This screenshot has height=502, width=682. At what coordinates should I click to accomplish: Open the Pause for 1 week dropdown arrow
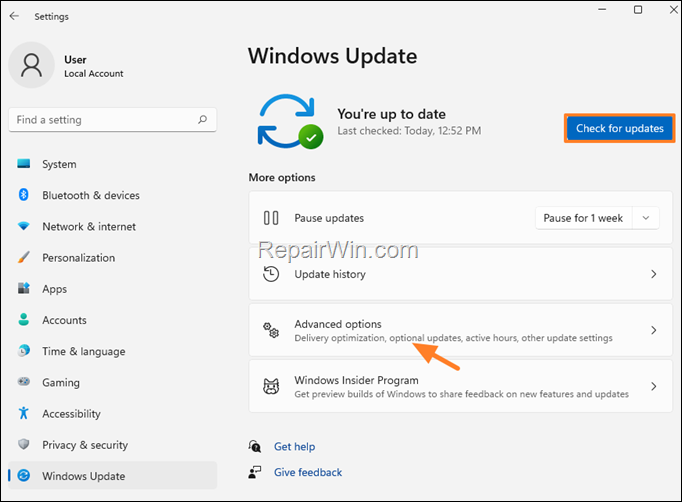tap(646, 218)
